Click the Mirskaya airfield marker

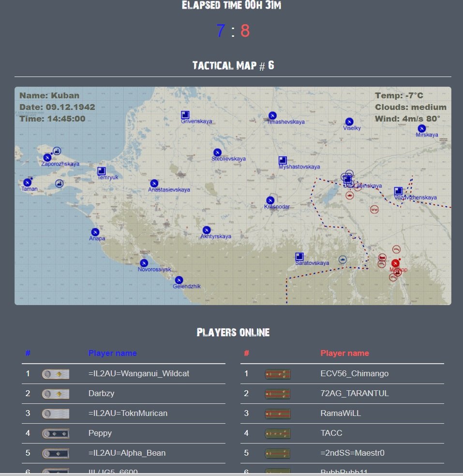[421, 128]
